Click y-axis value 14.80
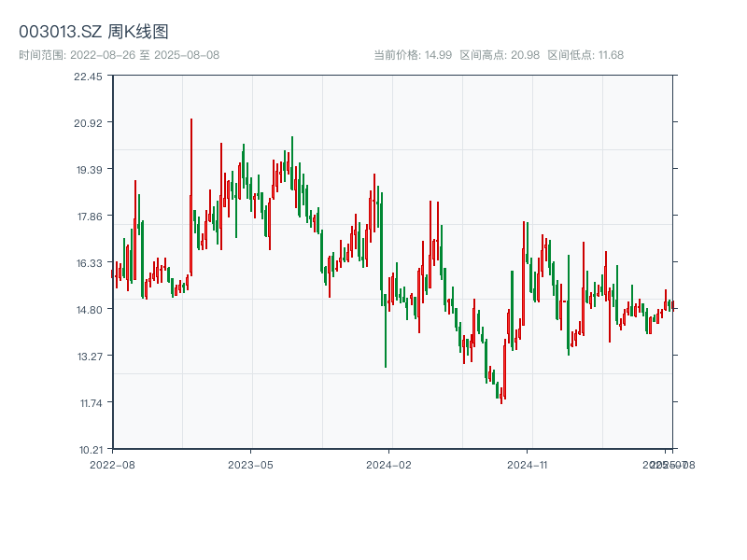Screen dimensions: 747x560 [89, 310]
